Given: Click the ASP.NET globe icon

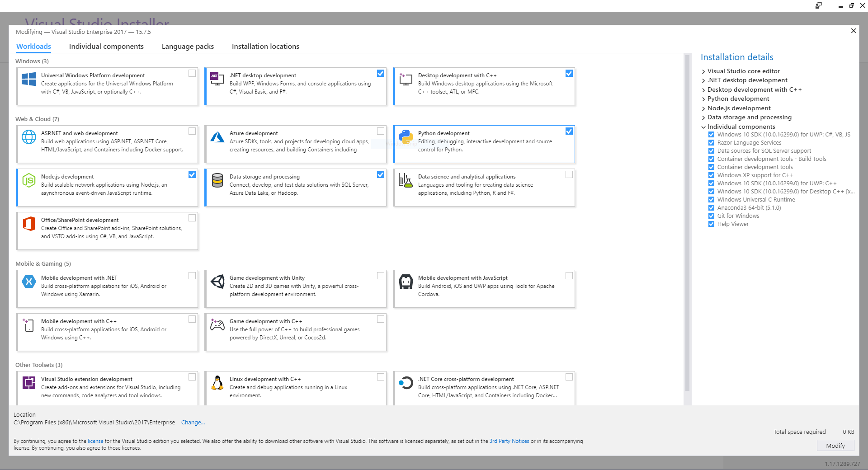Looking at the screenshot, I should tap(29, 137).
